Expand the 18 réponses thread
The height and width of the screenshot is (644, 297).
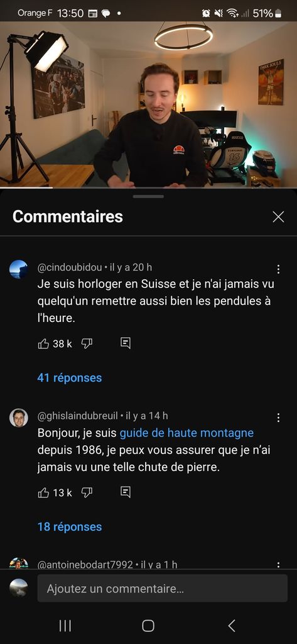(69, 526)
